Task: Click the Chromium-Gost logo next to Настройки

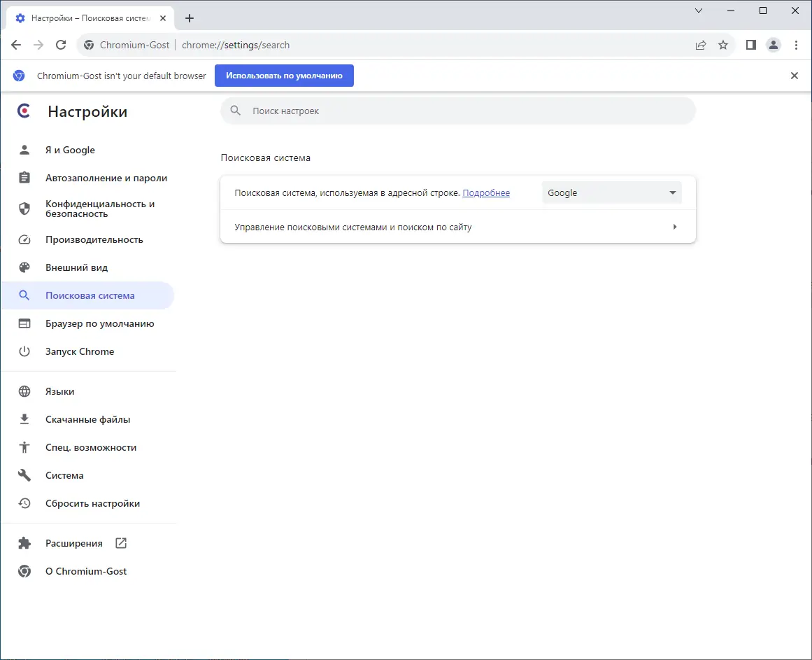Action: pos(24,111)
